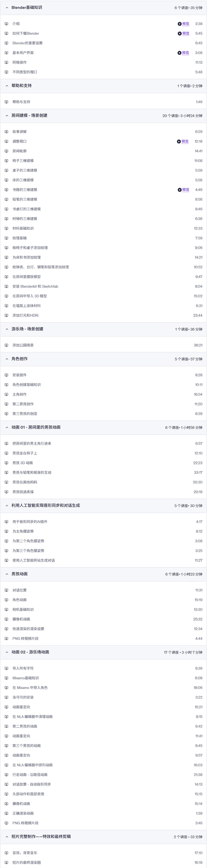Screen dimensions: 207x868
Task: Click video icon beside 添加公园场景
Action: [x=6, y=345]
